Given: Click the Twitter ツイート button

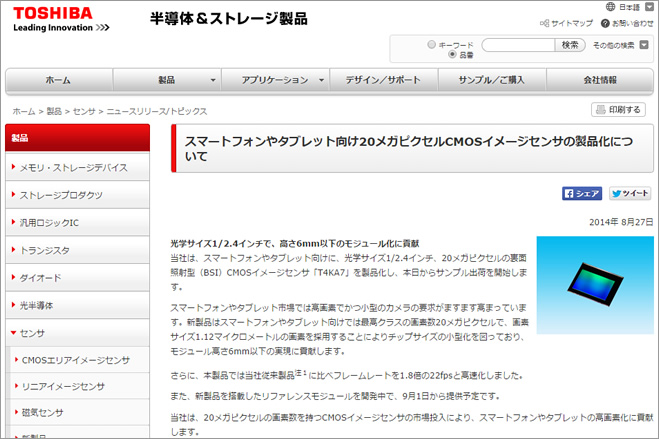Looking at the screenshot, I should (630, 193).
